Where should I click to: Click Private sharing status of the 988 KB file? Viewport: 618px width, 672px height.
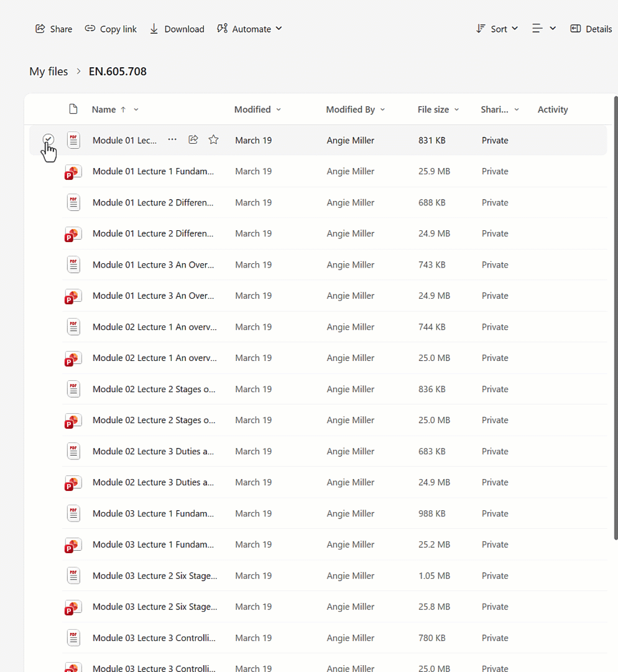tap(495, 513)
